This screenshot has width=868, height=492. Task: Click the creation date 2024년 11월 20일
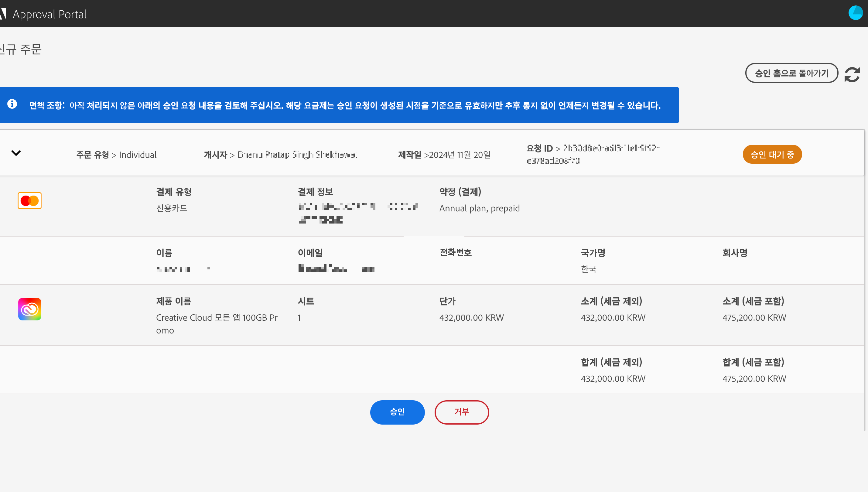coord(460,155)
